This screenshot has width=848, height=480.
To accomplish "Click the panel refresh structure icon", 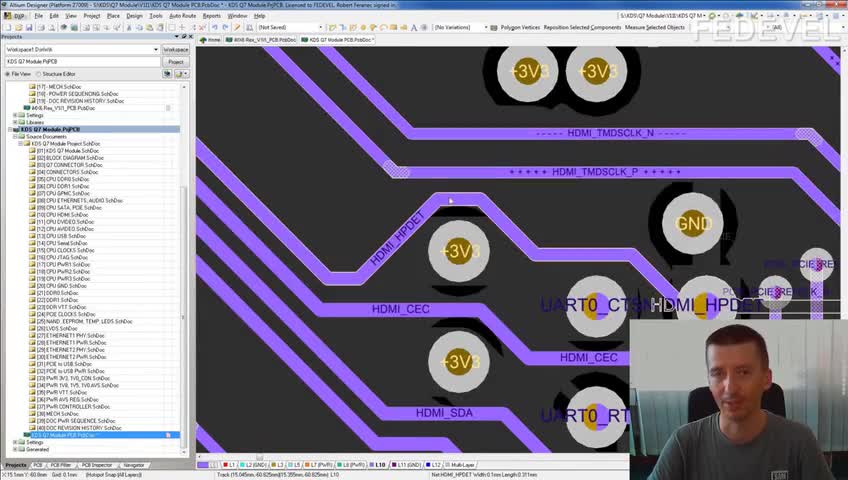I will pos(168,74).
